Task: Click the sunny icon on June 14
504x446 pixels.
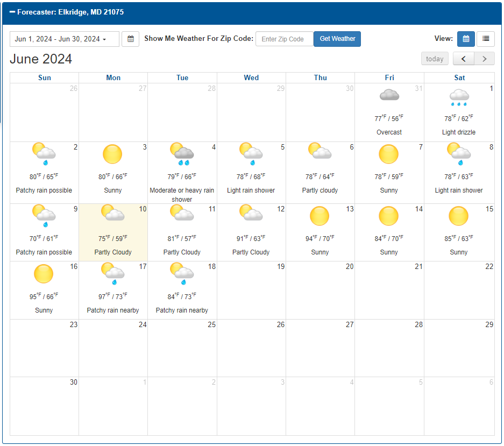Action: pos(388,216)
